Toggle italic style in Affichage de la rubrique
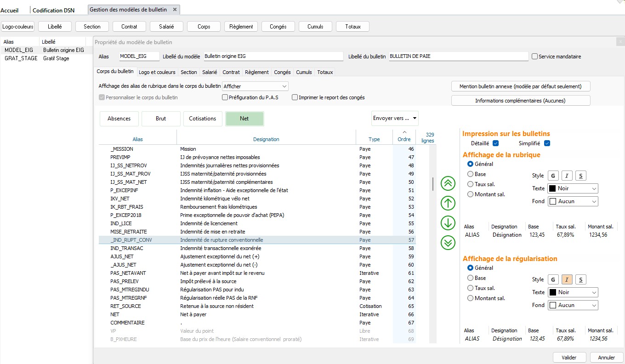Image resolution: width=625 pixels, height=364 pixels. (567, 176)
